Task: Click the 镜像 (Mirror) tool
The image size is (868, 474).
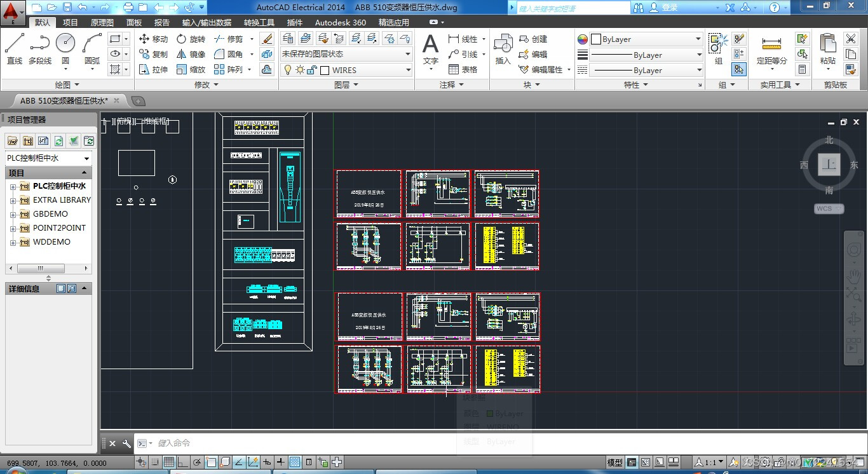Action: tap(191, 55)
